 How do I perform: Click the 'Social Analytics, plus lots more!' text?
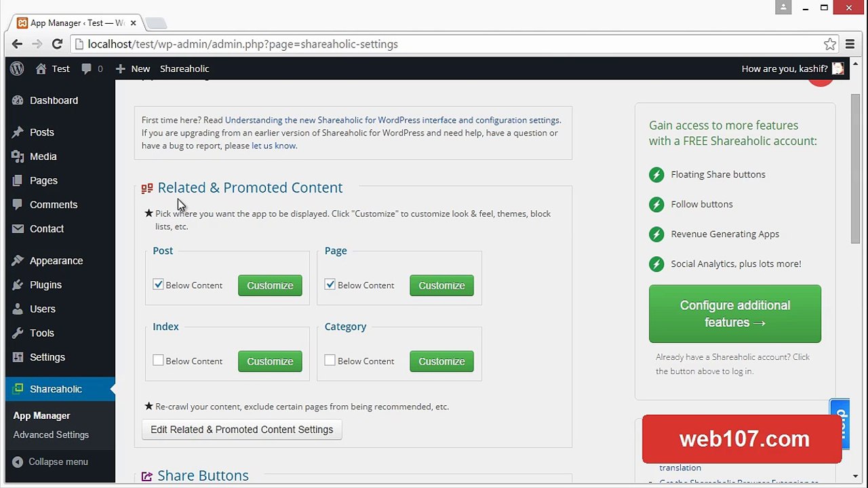(x=736, y=264)
